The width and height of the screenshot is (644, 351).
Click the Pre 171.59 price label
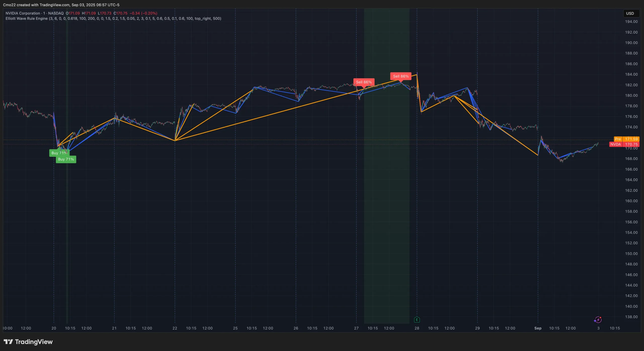[626, 139]
